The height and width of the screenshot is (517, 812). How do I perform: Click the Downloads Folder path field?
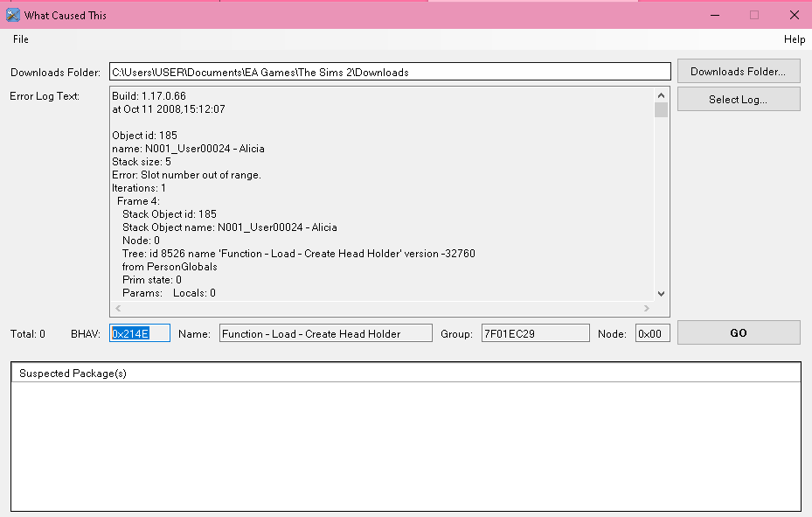coord(389,72)
